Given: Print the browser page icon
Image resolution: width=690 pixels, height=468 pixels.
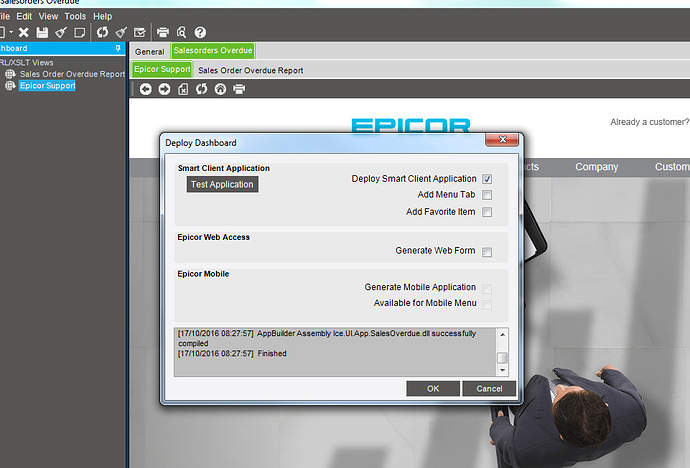Looking at the screenshot, I should tap(239, 89).
